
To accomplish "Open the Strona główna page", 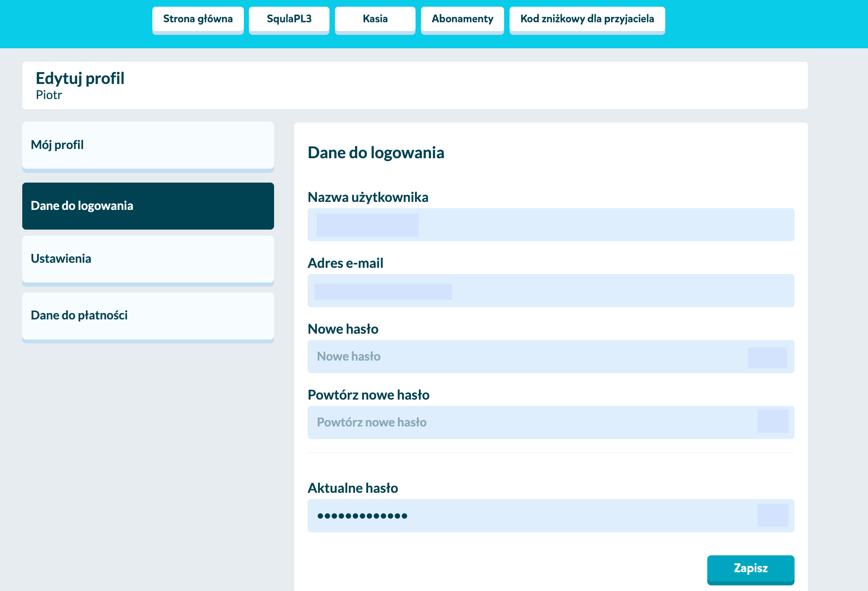I will tap(198, 20).
